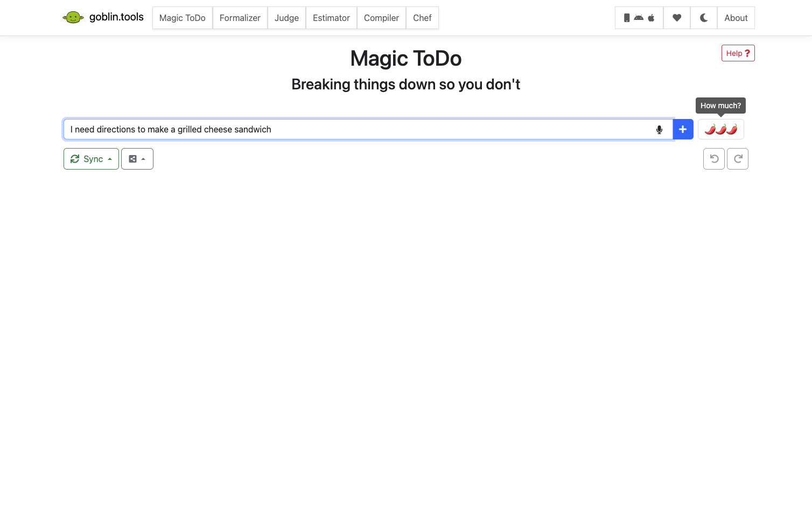Open the Estimator tool
The width and height of the screenshot is (812, 505).
pos(331,18)
